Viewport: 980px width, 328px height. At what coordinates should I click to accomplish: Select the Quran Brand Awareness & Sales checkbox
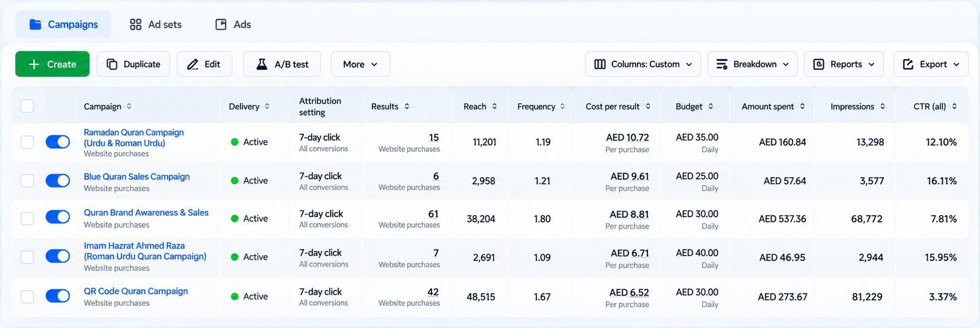pyautogui.click(x=27, y=218)
